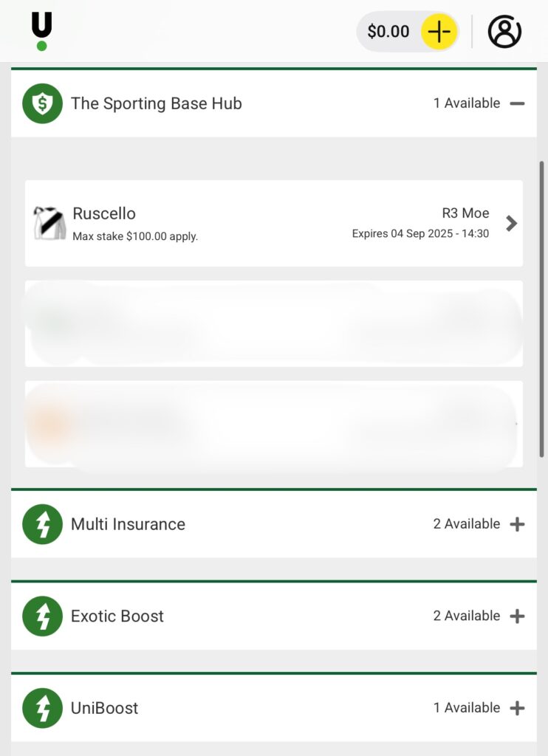Click the page vertical scrollbar
The width and height of the screenshot is (548, 756).
543,310
